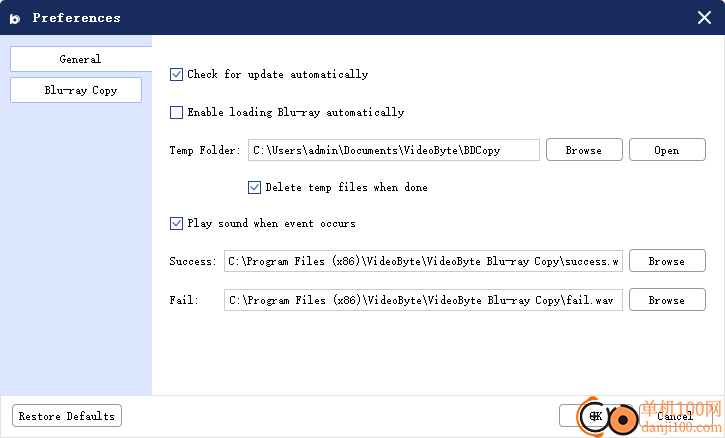Browse for the Fail sound file

(x=667, y=300)
